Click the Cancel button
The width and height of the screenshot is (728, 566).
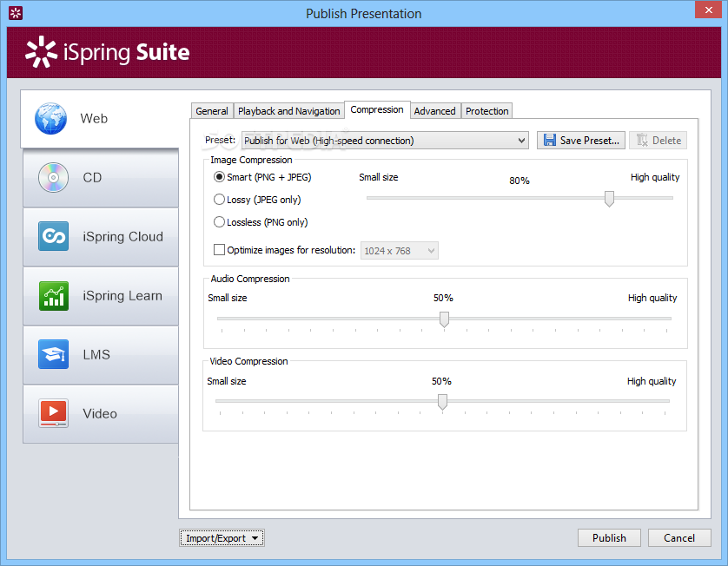(x=679, y=537)
